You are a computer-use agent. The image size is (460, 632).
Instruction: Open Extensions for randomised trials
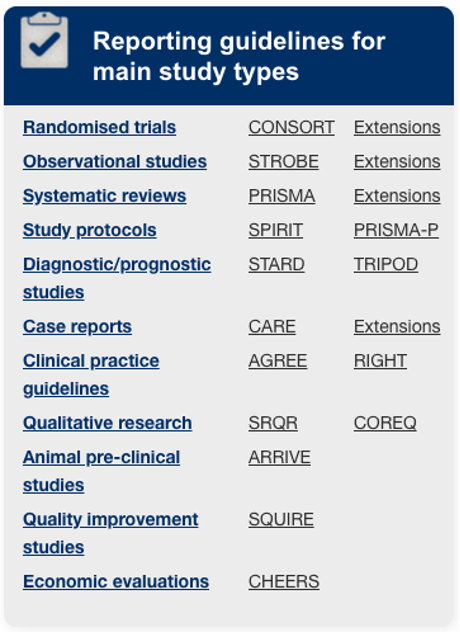397,127
